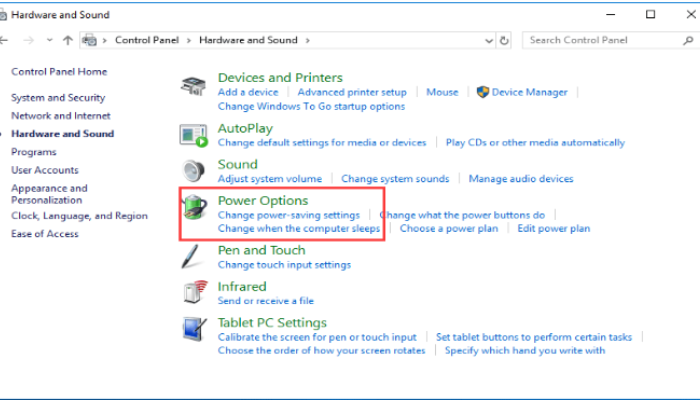
Task: Click Change when the computer sleeps
Action: pyautogui.click(x=299, y=228)
